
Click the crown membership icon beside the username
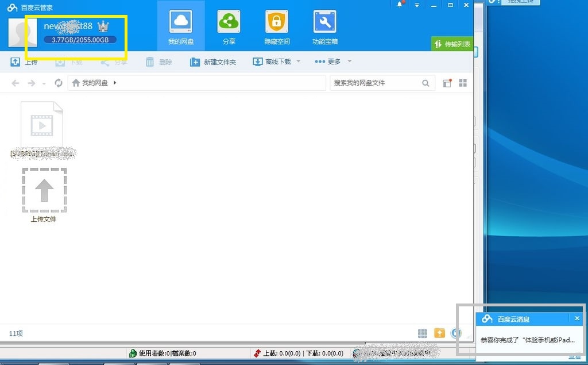[103, 26]
